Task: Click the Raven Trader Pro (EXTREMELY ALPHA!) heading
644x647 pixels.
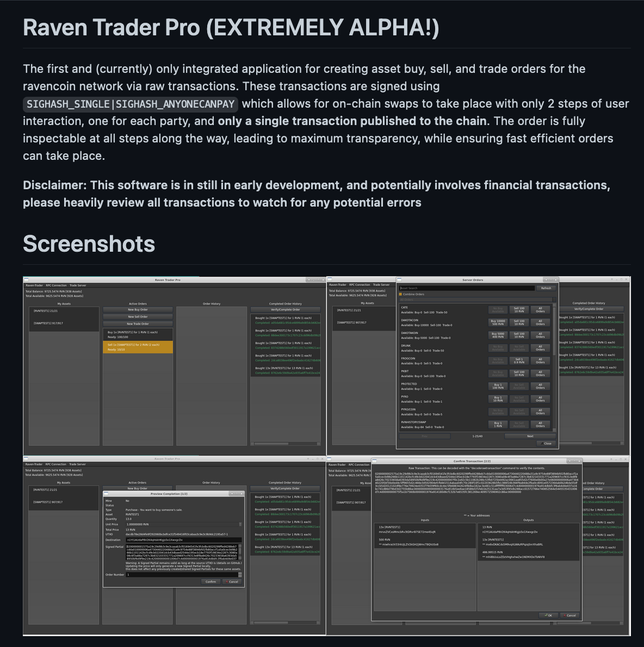Action: (231, 27)
